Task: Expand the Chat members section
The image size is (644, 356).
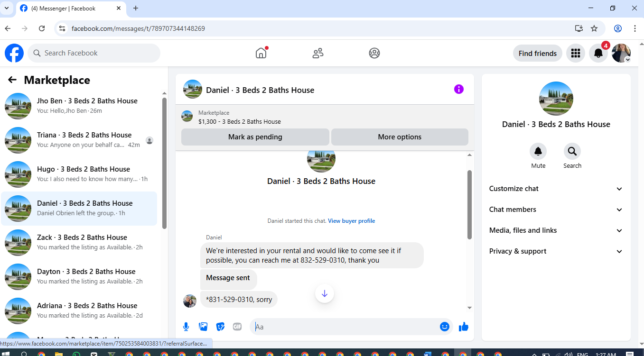Action: coord(556,210)
